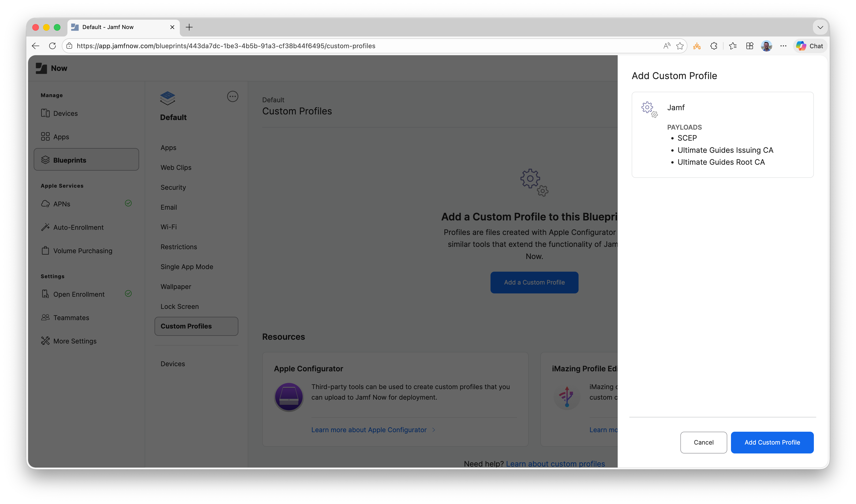Select Security from the profile categories
856x504 pixels.
point(173,187)
